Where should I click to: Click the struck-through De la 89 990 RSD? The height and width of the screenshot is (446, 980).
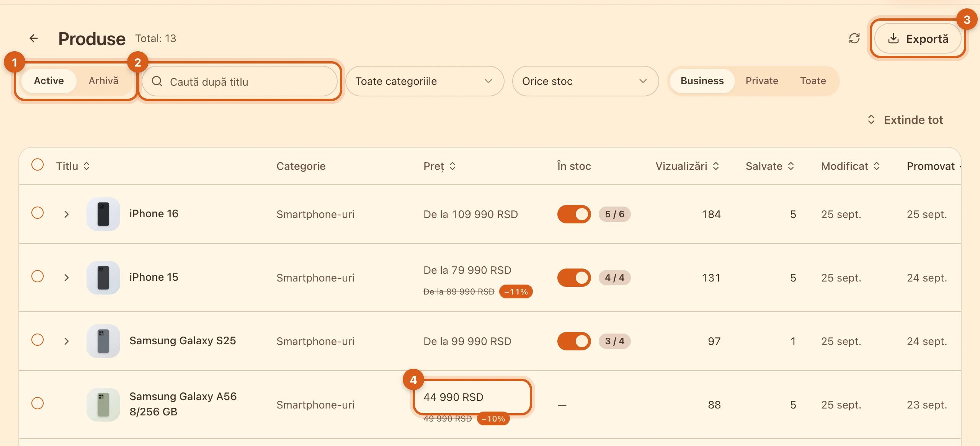click(459, 291)
